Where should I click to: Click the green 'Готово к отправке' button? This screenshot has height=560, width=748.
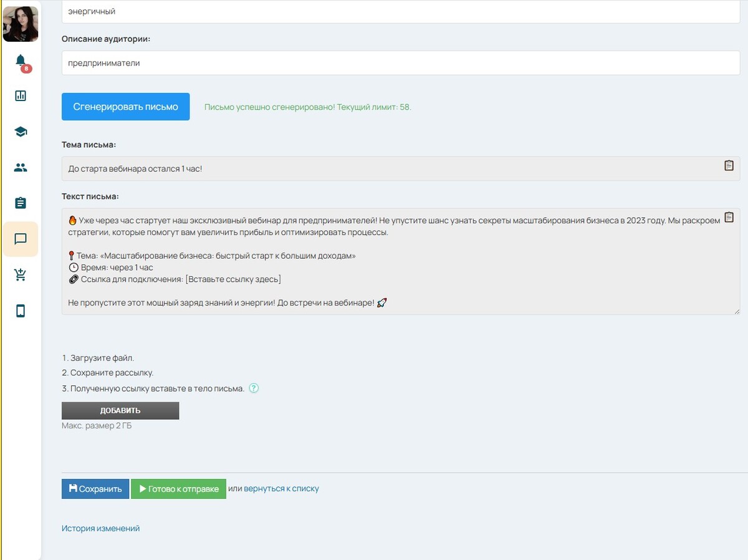click(178, 489)
